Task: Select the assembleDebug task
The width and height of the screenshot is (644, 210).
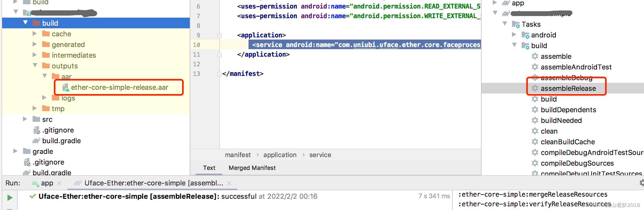Action: pyautogui.click(x=567, y=77)
